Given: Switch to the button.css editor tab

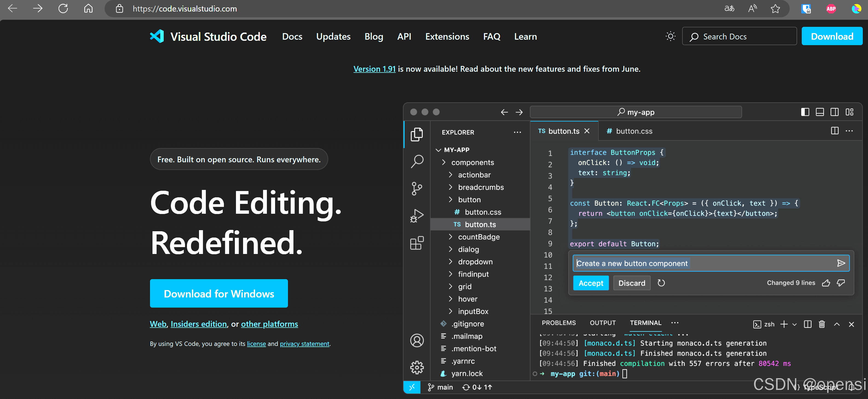Looking at the screenshot, I should point(629,131).
